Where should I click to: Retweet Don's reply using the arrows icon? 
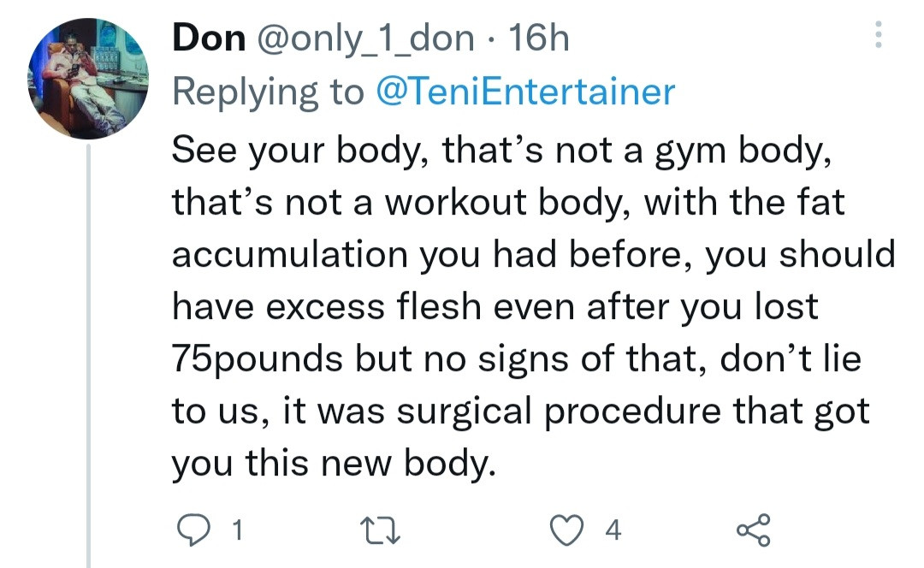pos(384,531)
